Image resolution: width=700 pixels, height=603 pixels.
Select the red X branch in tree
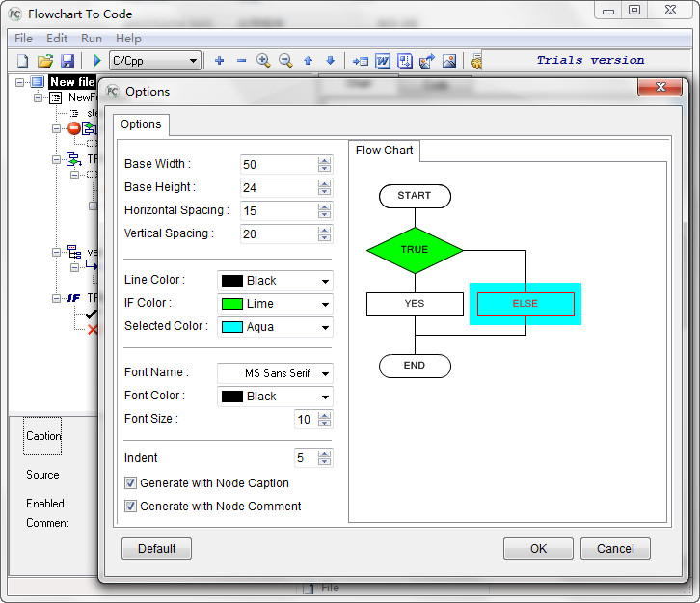(x=93, y=330)
